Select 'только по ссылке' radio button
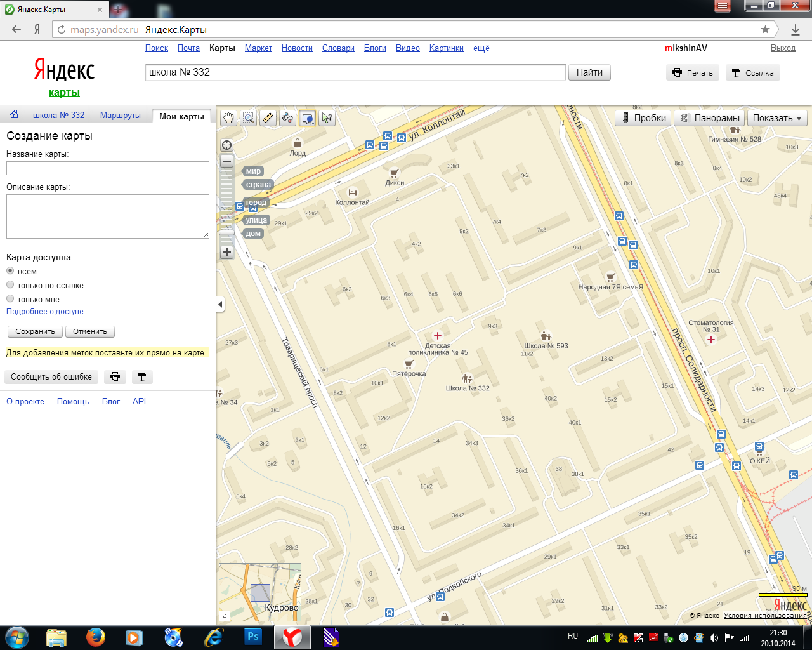 coord(10,285)
